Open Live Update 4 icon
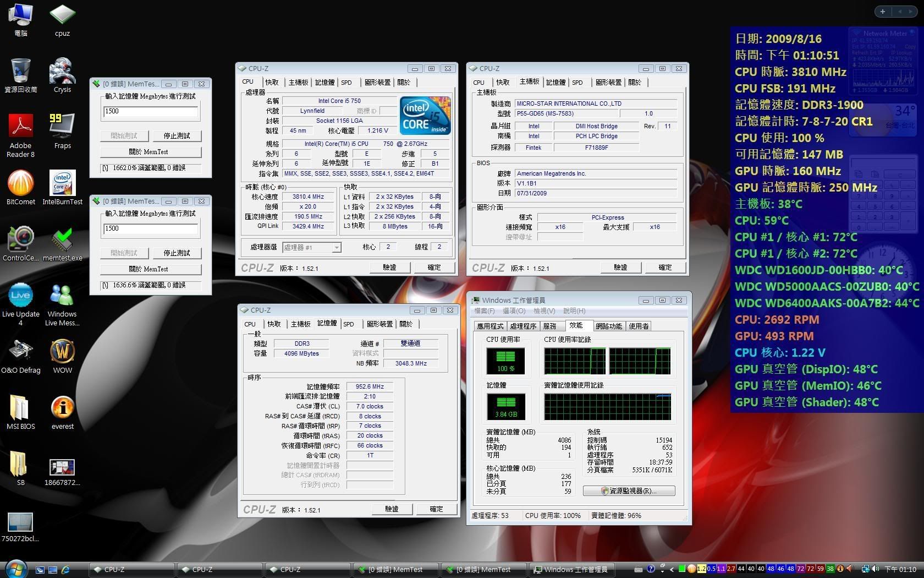 20,304
